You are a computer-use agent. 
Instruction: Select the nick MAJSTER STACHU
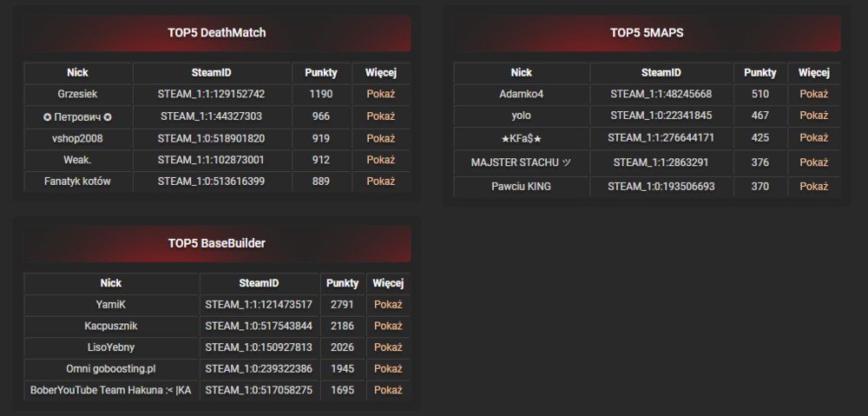(x=522, y=162)
